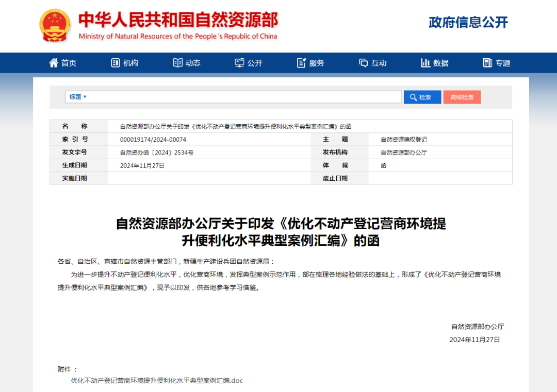557x392 pixels.
Task: Download the 典型案例汇编.doc attachment
Action: tap(156, 381)
